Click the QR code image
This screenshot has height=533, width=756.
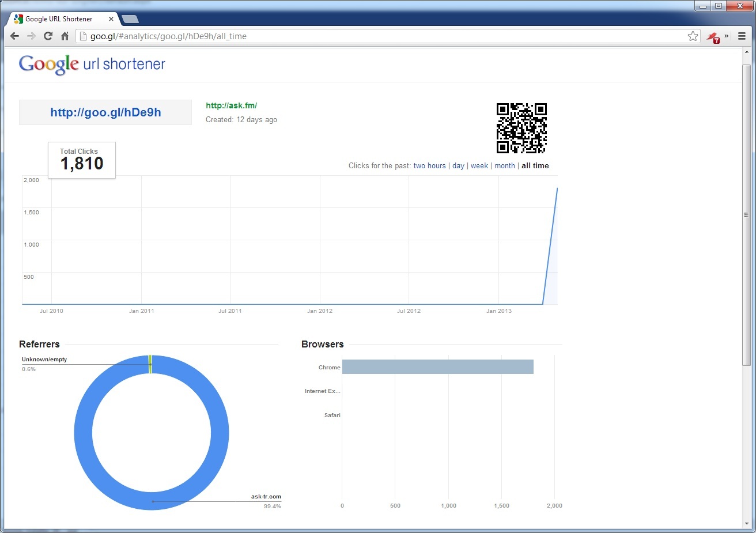[x=521, y=128]
